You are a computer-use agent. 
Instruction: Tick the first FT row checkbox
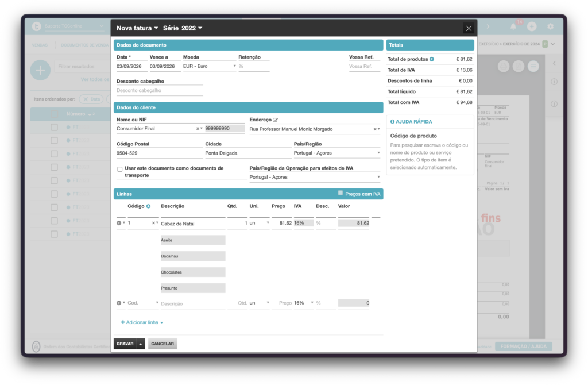pos(55,127)
